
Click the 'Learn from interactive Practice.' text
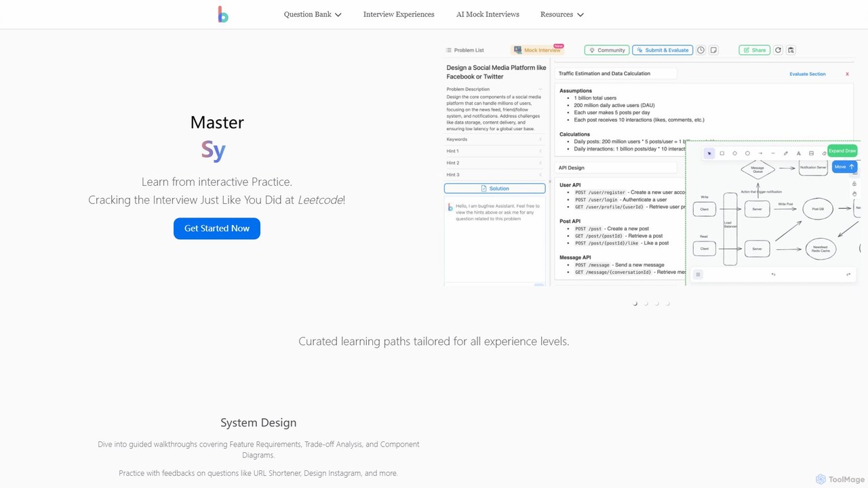point(217,182)
